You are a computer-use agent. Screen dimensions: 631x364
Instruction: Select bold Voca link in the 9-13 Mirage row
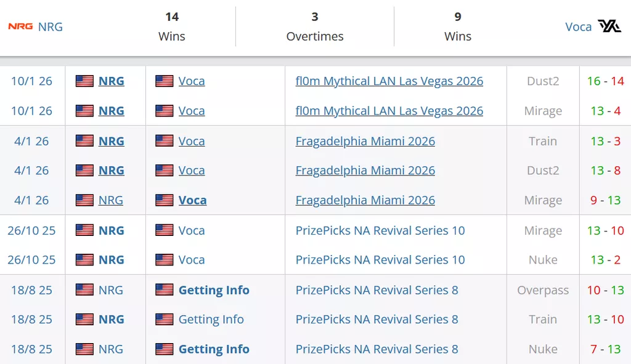[x=192, y=200]
